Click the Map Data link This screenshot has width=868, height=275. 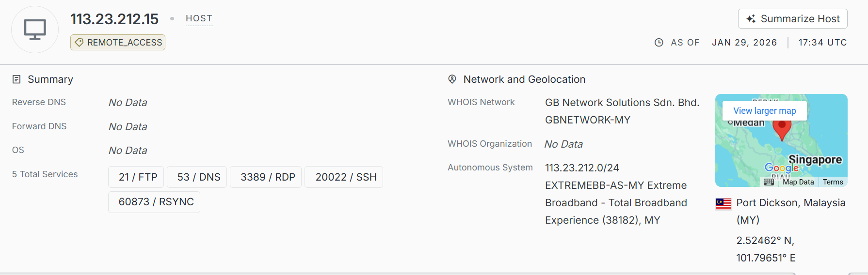point(798,182)
